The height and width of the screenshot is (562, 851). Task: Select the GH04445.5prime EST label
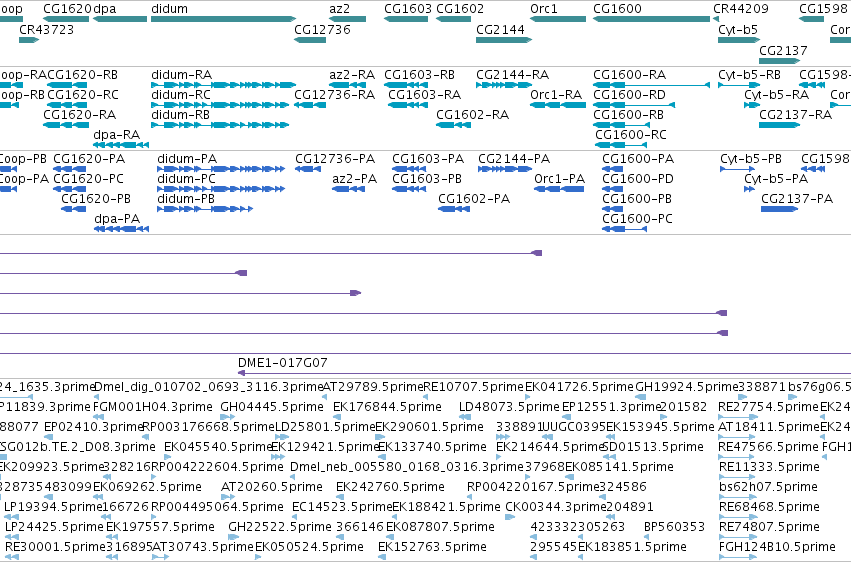(271, 406)
